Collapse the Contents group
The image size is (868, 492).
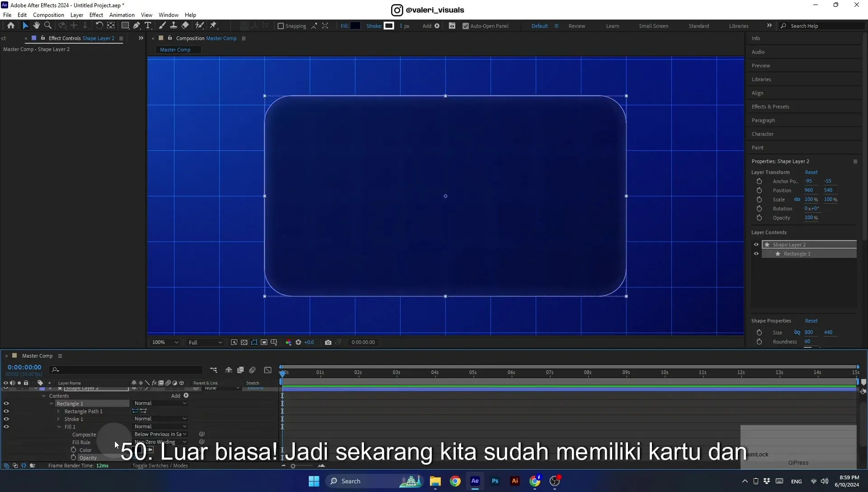(44, 396)
